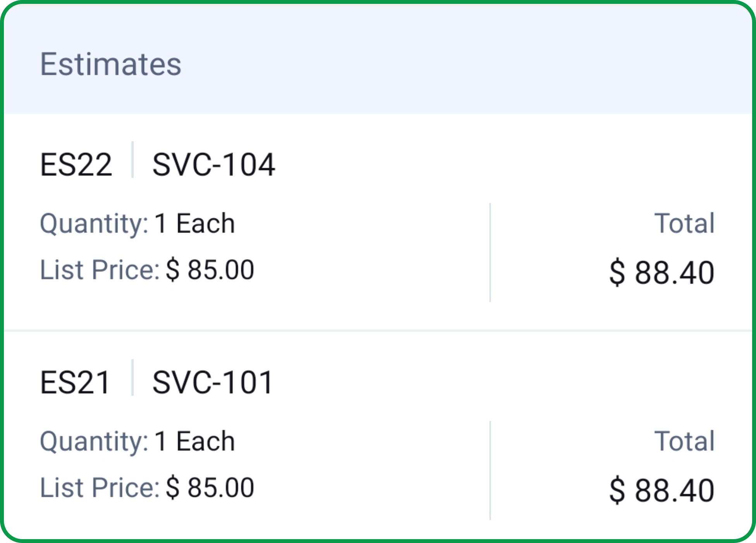Select the $ 88.40 total for ES22

coord(661,273)
